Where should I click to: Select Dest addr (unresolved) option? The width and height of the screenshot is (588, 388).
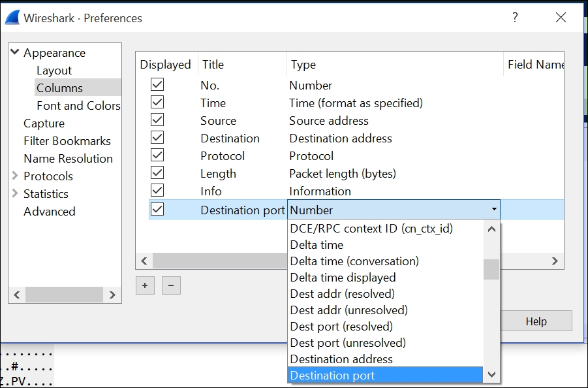click(386, 310)
